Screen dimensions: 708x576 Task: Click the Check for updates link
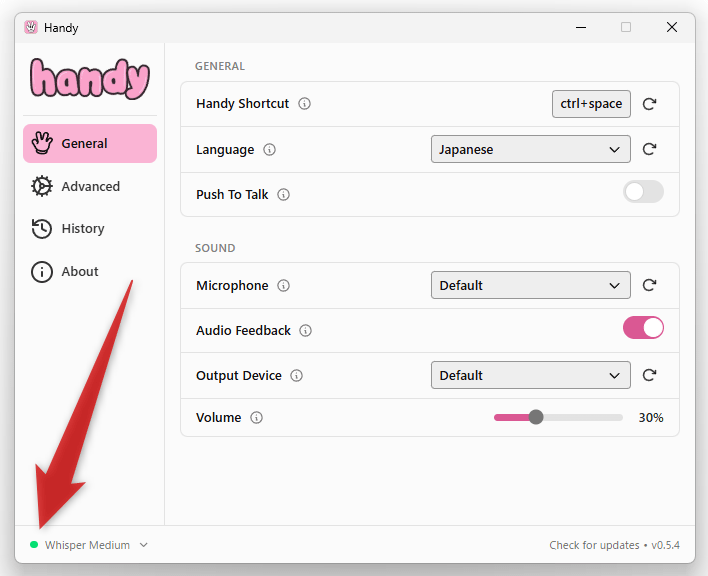click(x=594, y=545)
